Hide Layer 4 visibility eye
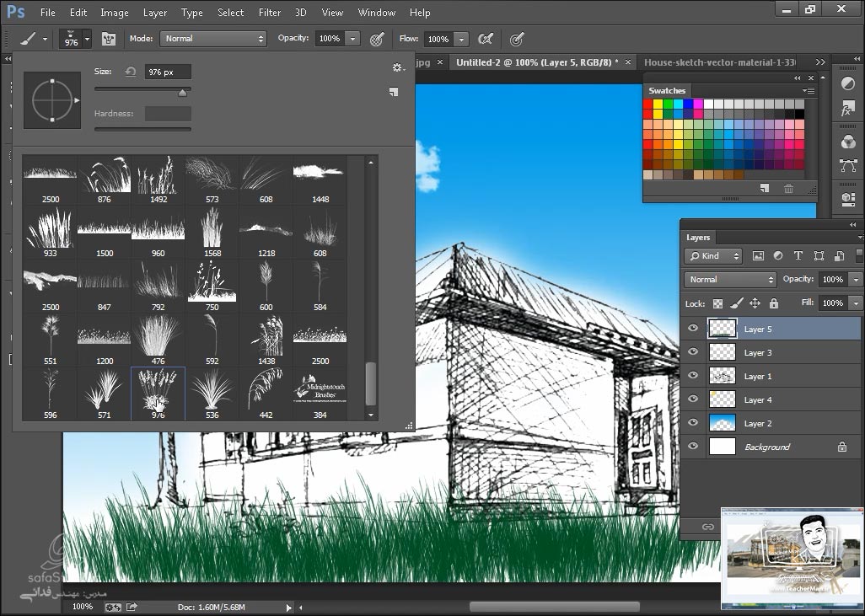This screenshot has height=616, width=865. 693,399
